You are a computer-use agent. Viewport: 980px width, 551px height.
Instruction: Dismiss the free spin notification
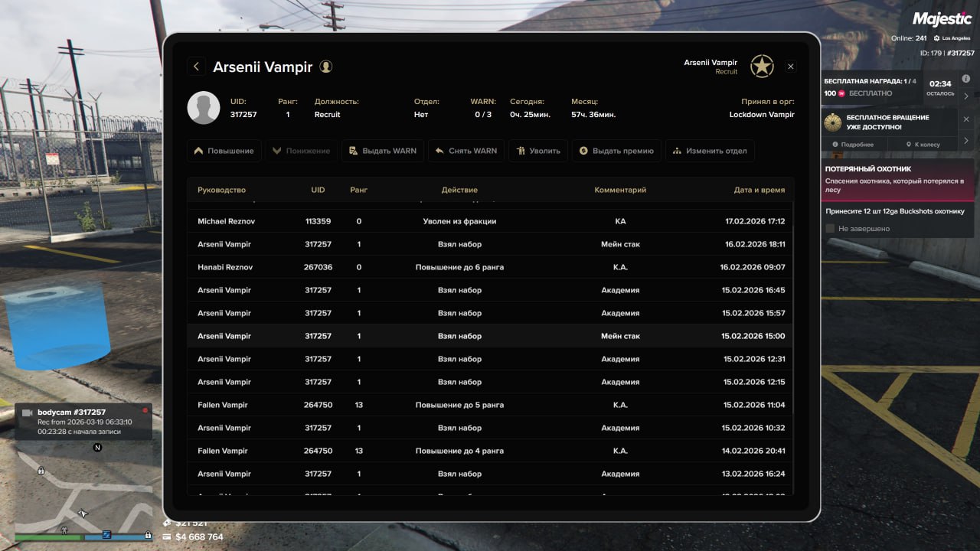pos(966,119)
